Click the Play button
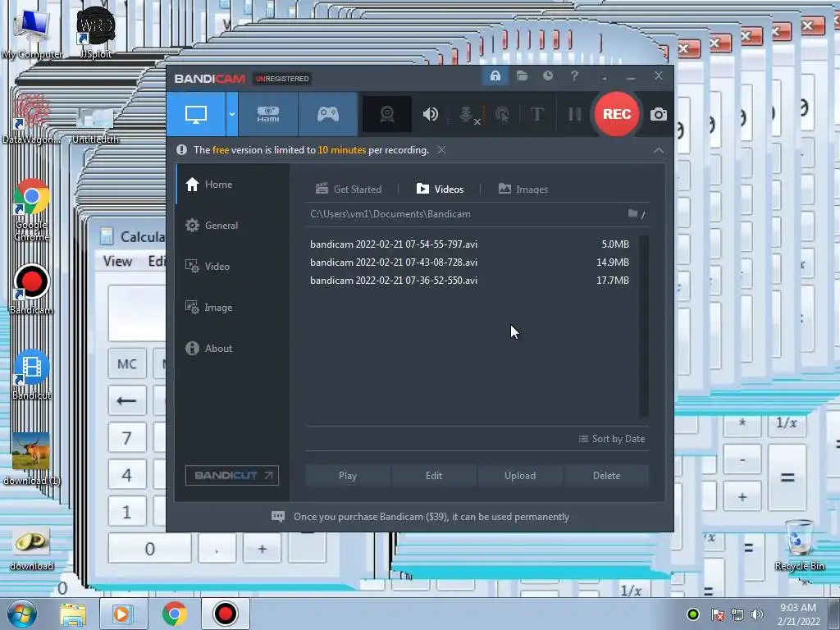The image size is (840, 630). click(x=348, y=476)
